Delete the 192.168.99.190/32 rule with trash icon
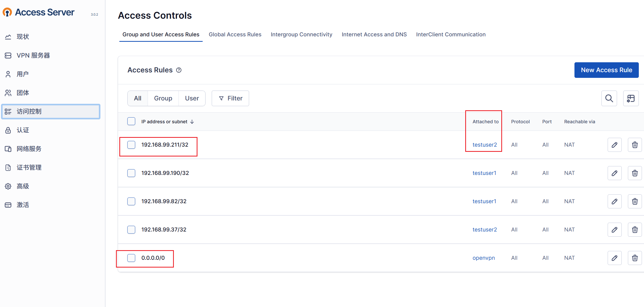This screenshot has width=644, height=307. click(635, 173)
